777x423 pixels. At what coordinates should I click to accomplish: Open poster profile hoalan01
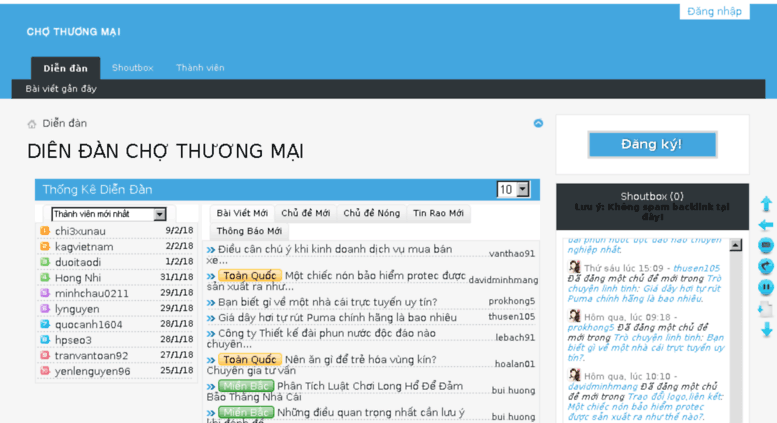pos(515,364)
